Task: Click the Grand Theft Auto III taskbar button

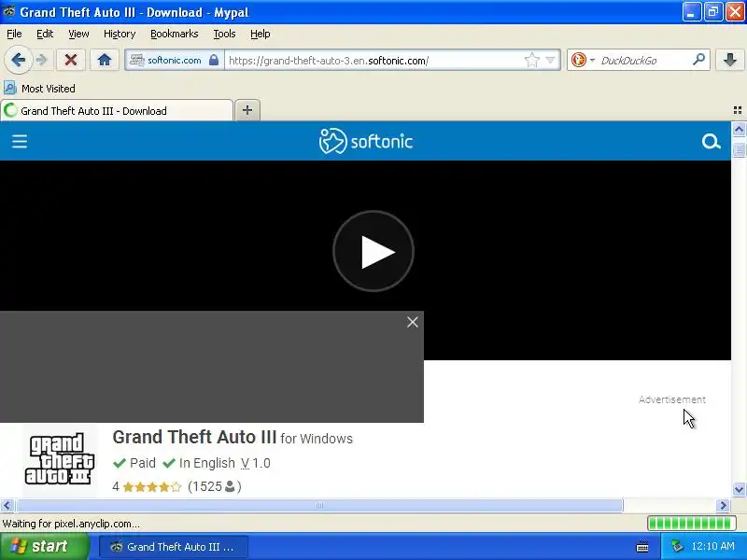Action: (174, 547)
